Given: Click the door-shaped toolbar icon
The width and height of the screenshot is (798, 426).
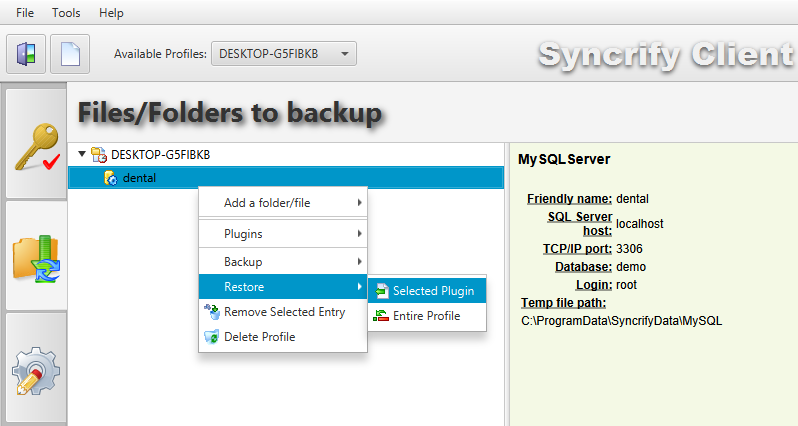Looking at the screenshot, I should [25, 53].
